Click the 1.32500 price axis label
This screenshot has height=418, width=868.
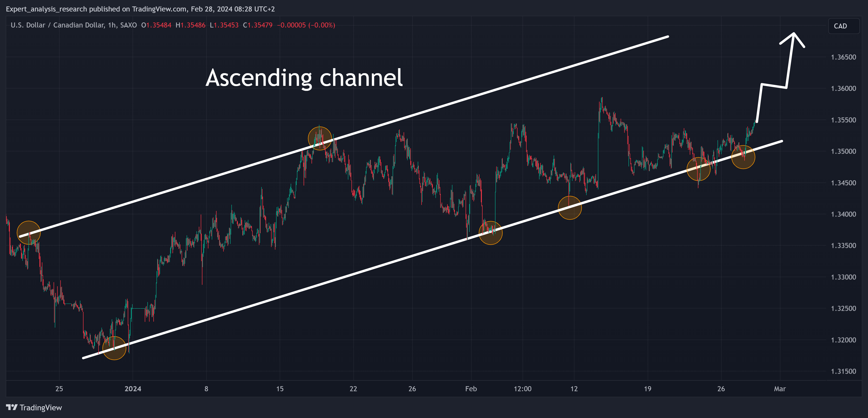pyautogui.click(x=843, y=308)
